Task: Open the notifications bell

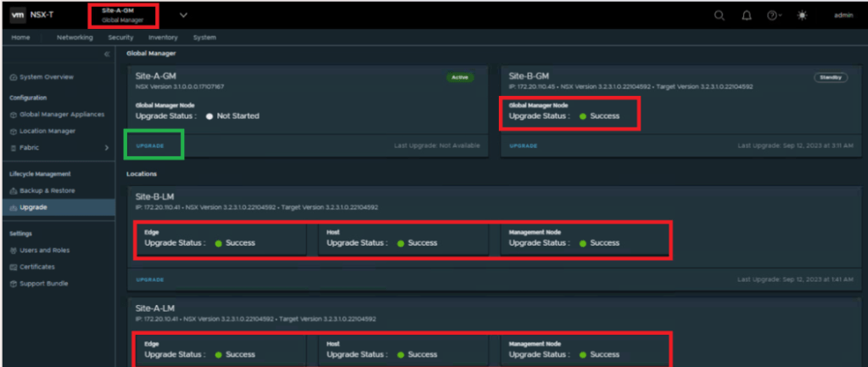Action: pos(747,14)
